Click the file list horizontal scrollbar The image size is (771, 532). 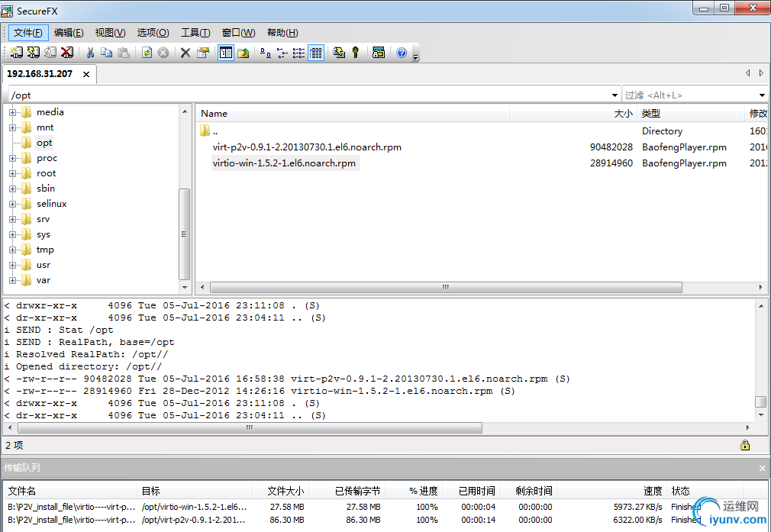[446, 287]
